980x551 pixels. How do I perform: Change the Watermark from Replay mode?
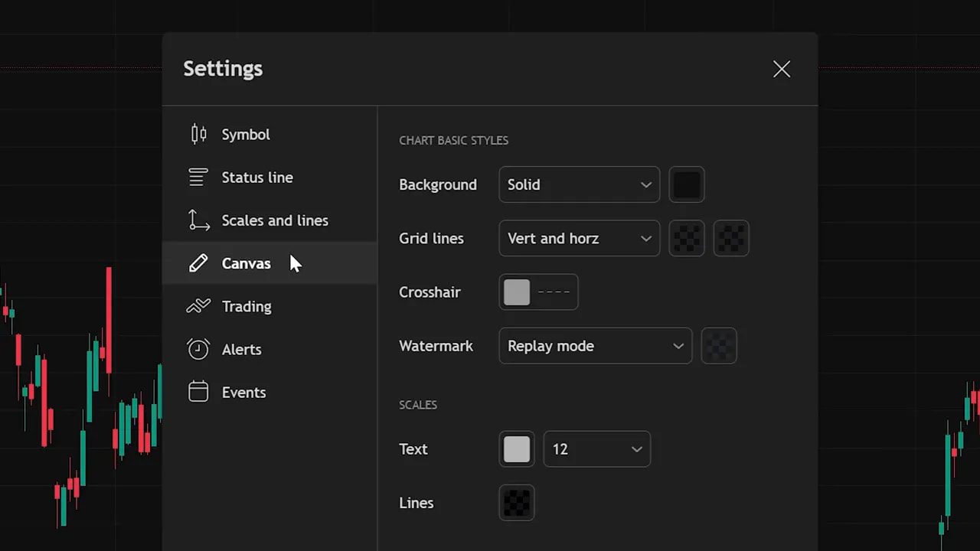pos(595,346)
